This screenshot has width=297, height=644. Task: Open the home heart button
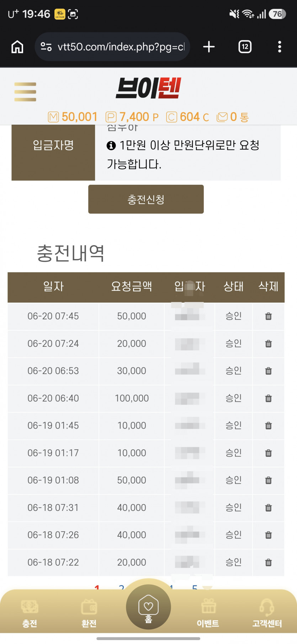pyautogui.click(x=148, y=607)
